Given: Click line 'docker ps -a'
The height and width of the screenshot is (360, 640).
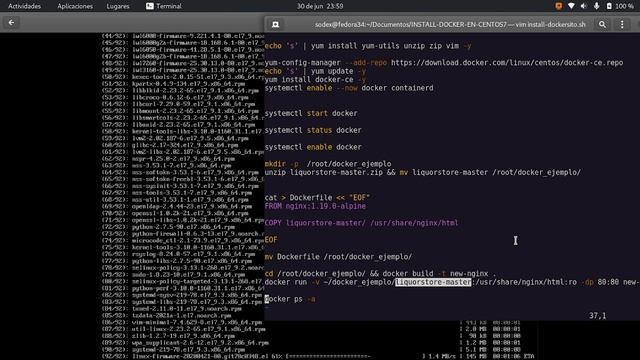Looking at the screenshot, I should click(290, 299).
